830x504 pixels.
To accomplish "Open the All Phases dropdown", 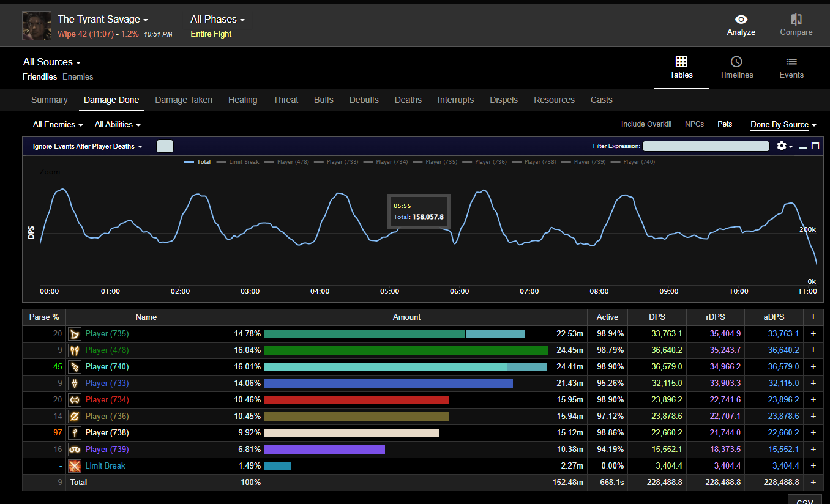I will click(x=217, y=20).
